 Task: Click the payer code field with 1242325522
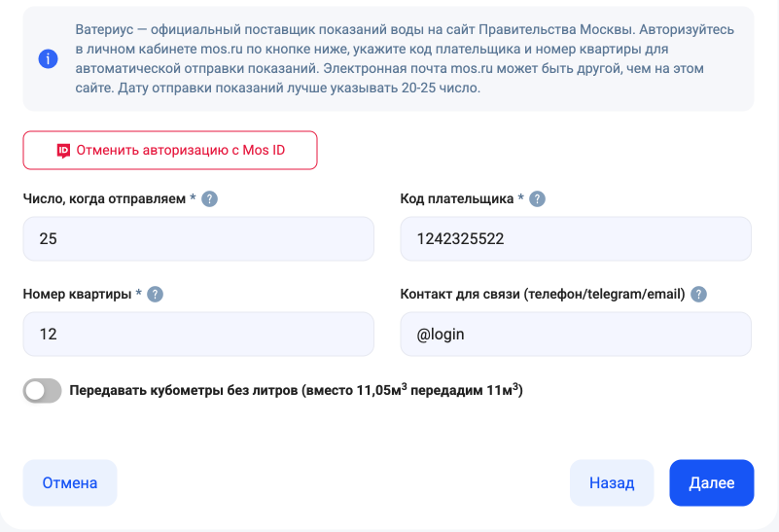click(576, 239)
